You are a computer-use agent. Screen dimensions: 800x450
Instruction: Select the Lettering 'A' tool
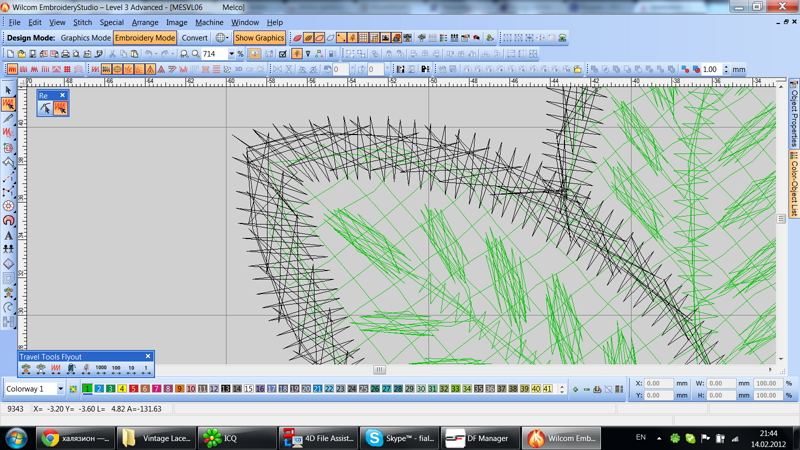pos(9,236)
